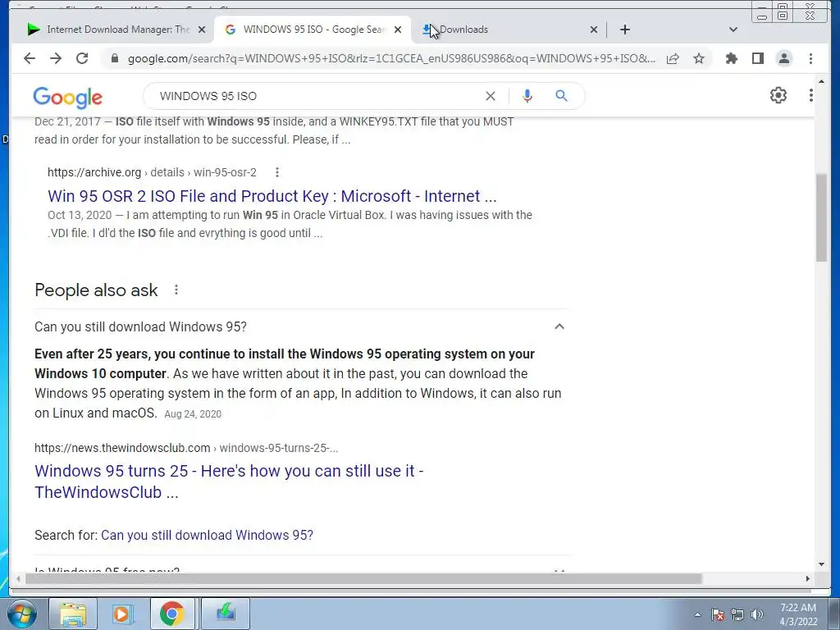Open Chrome three-dot menu
840x630 pixels.
pos(810,58)
